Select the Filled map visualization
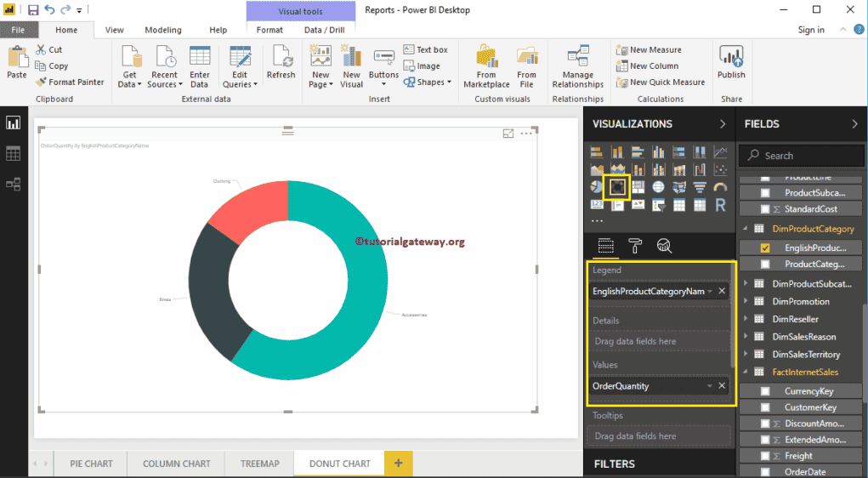Image resolution: width=868 pixels, height=478 pixels. [679, 187]
